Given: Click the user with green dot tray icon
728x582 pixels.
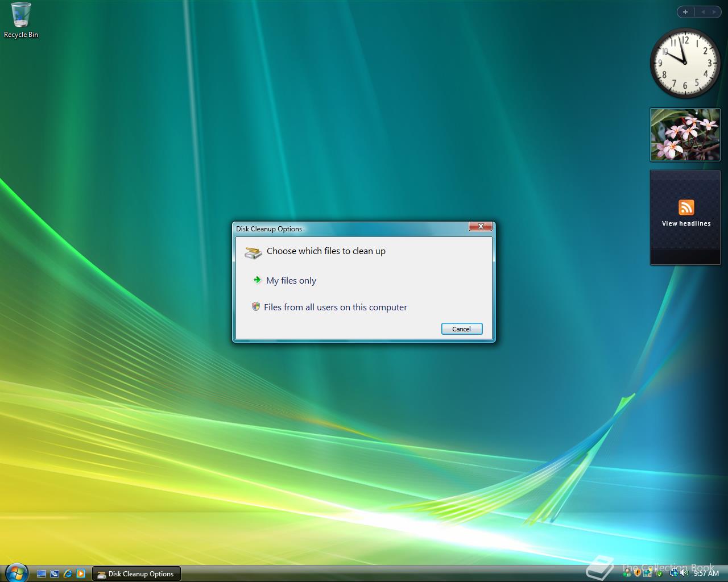Looking at the screenshot, I should [x=627, y=573].
